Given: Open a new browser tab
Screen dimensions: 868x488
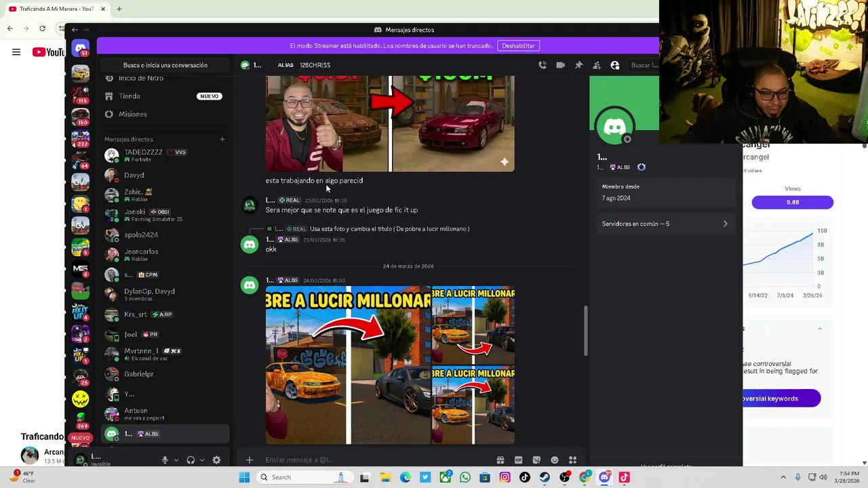Looking at the screenshot, I should pyautogui.click(x=119, y=9).
